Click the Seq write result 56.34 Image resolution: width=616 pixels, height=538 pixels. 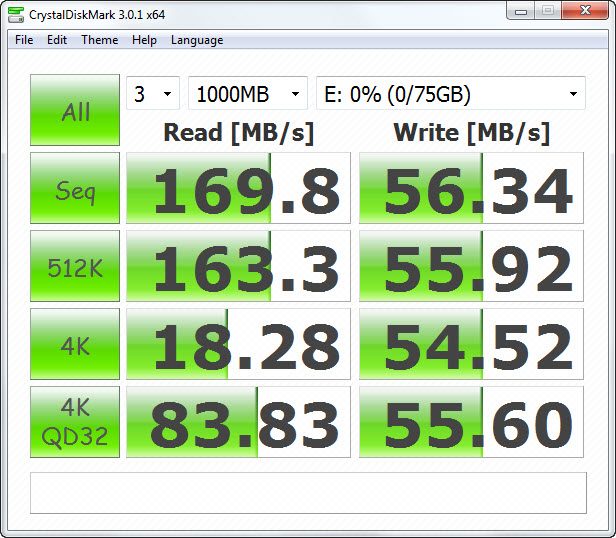tap(471, 188)
